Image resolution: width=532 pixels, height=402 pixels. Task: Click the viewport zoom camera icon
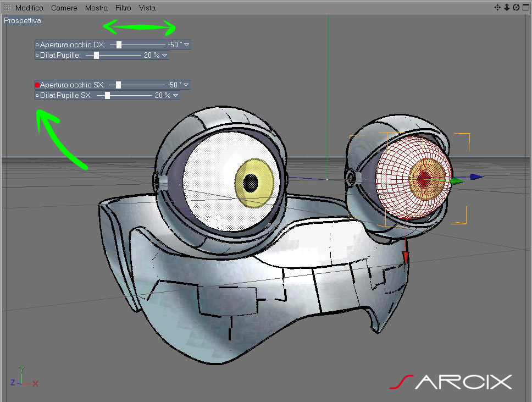[x=507, y=8]
